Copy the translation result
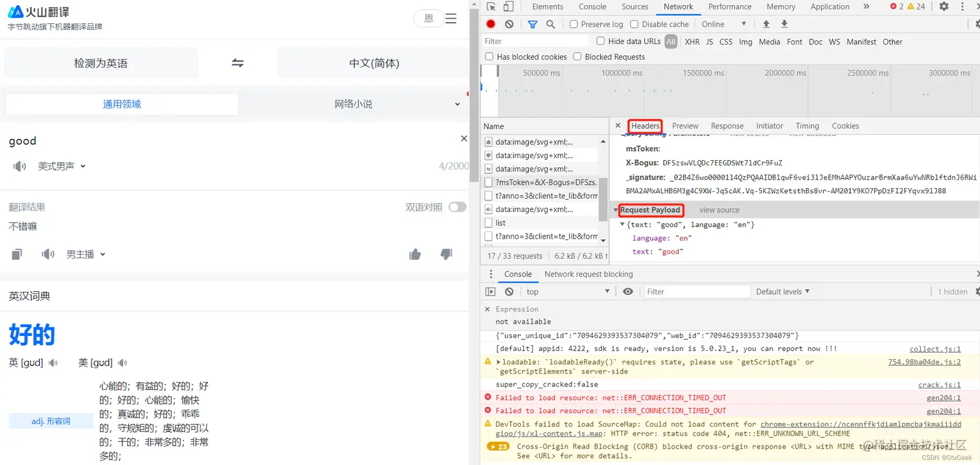The image size is (980, 465). pyautogui.click(x=17, y=254)
